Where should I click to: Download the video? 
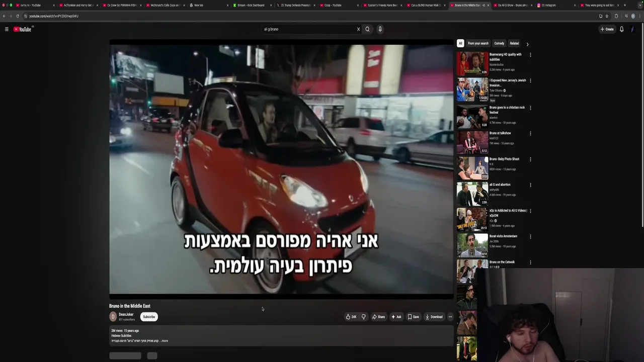[434, 317]
